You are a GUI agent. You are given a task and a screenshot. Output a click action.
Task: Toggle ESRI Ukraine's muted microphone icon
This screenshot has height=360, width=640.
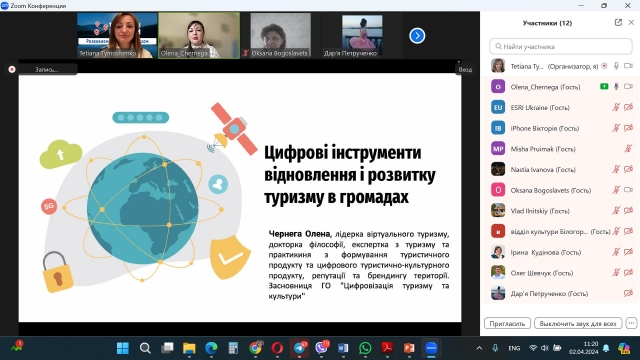616,107
